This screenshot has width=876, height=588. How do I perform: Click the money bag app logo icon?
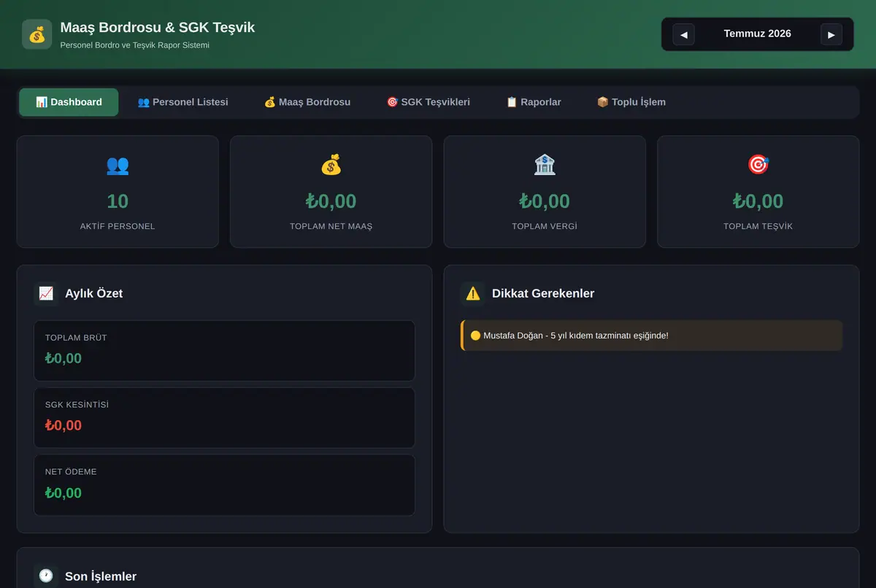click(x=36, y=34)
